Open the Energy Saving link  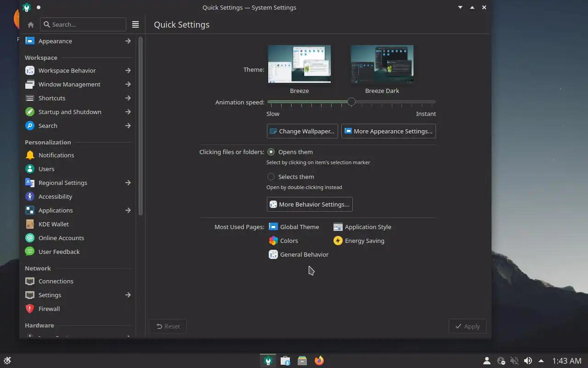[359, 241]
